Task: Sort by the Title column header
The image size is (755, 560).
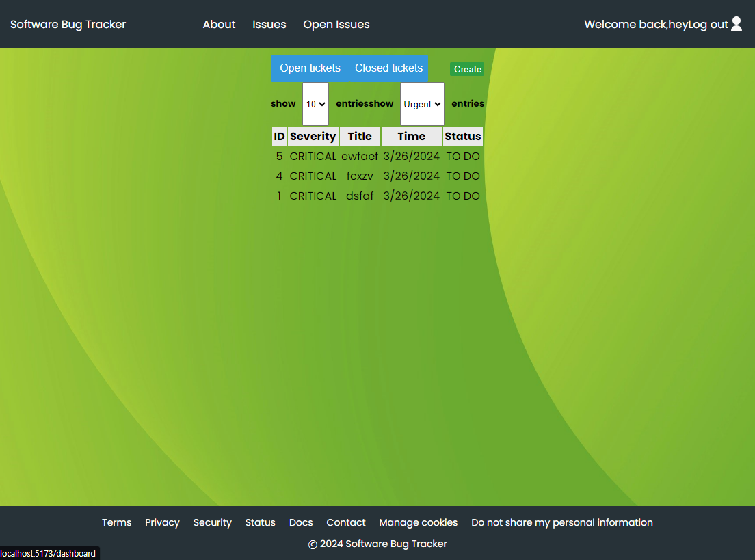Action: click(360, 137)
